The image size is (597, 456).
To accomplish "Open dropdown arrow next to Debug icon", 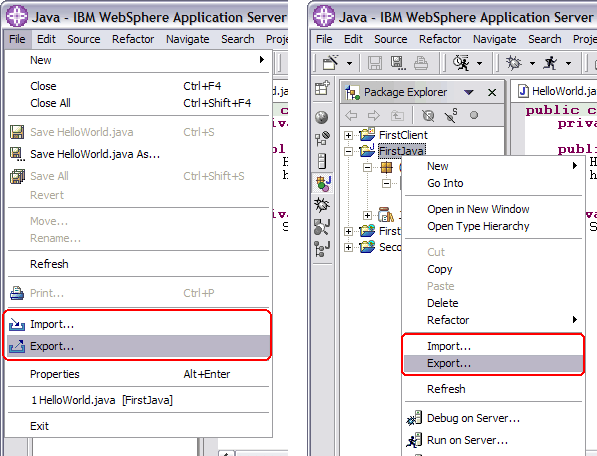I will [x=532, y=63].
